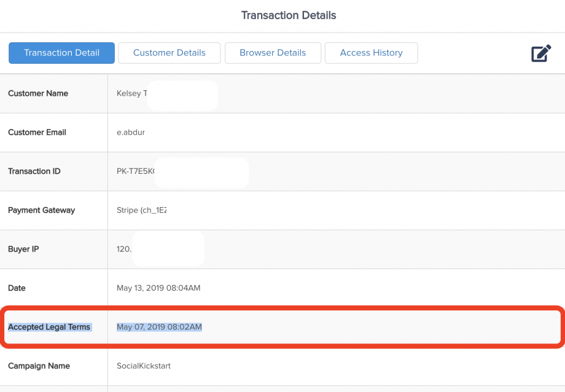Click the Customer Name row label
This screenshot has height=392, width=565.
pyautogui.click(x=38, y=93)
